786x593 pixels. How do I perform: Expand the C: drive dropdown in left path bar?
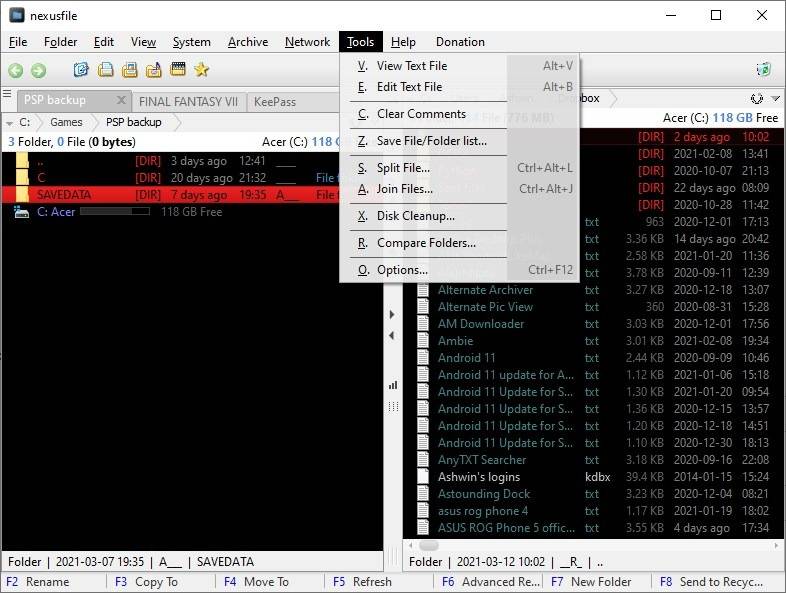point(9,123)
